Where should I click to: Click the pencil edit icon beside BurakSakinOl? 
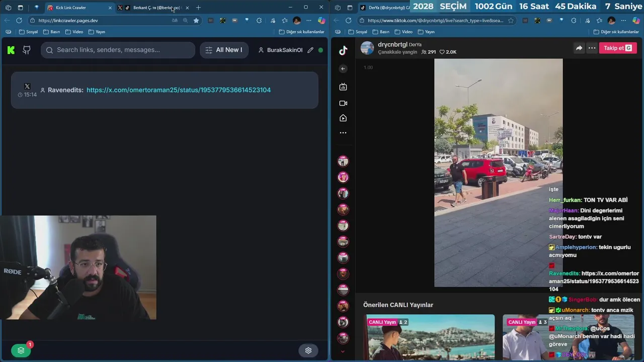pyautogui.click(x=310, y=50)
